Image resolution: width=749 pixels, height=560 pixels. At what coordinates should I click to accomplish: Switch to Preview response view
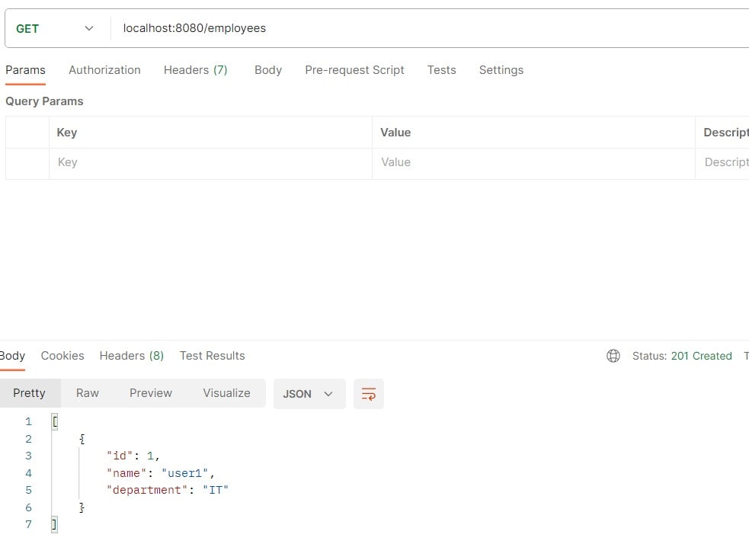pyautogui.click(x=150, y=393)
